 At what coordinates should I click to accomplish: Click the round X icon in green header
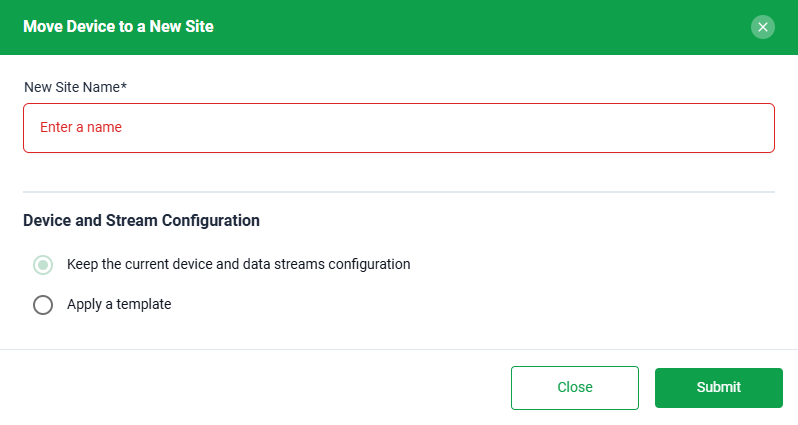762,27
